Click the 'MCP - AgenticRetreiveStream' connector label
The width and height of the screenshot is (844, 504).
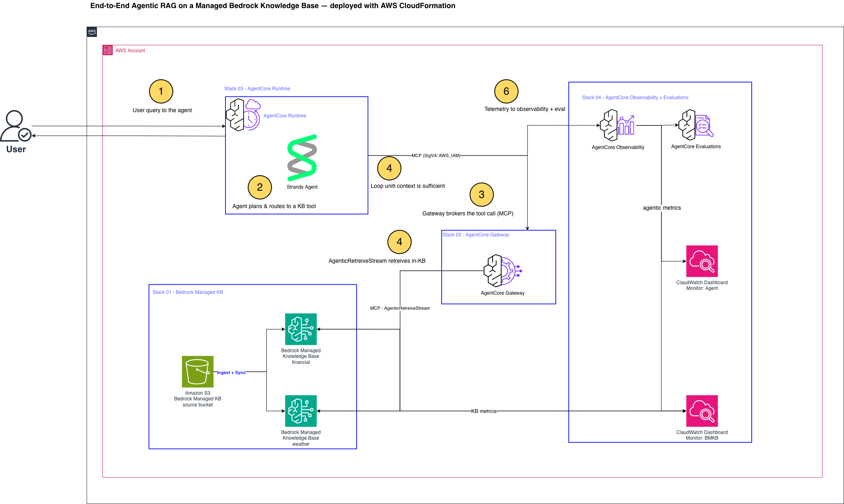tap(400, 308)
